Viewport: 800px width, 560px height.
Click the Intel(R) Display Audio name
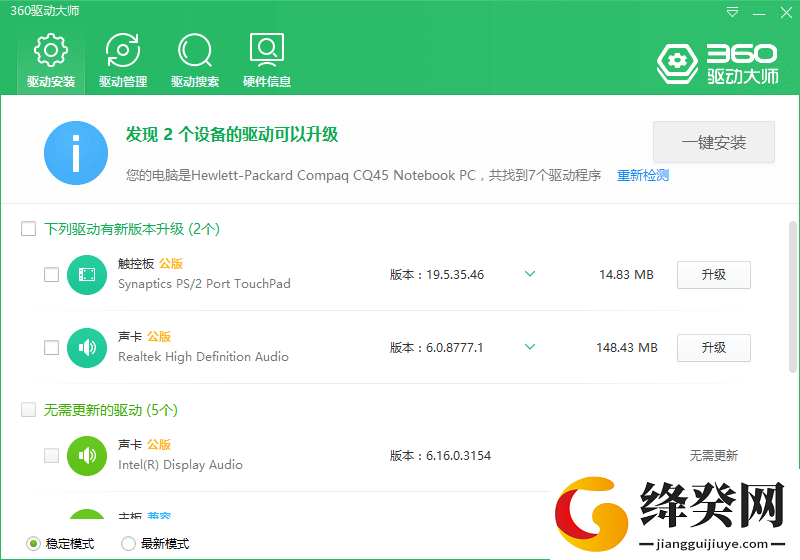(x=180, y=465)
